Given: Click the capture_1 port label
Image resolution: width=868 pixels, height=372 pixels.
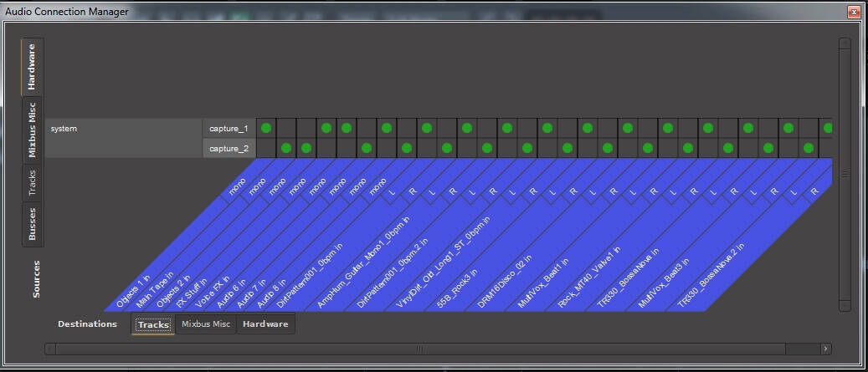Looking at the screenshot, I should click(229, 128).
